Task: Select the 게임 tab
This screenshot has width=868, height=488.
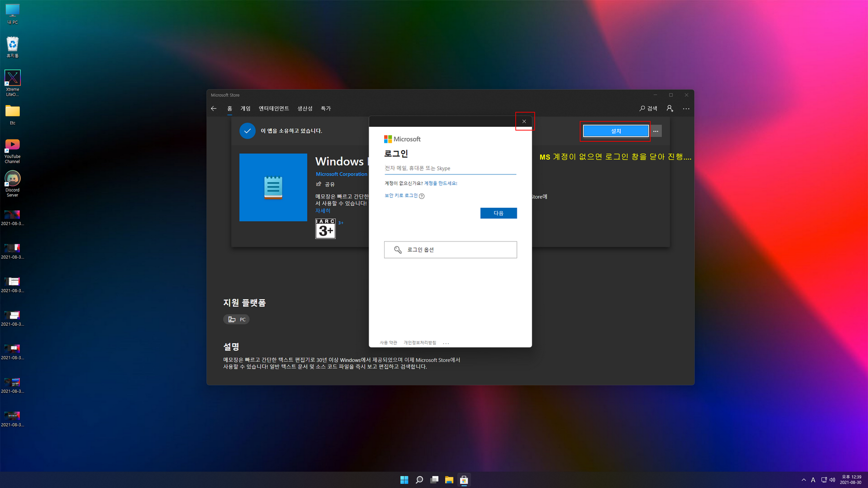Action: click(246, 108)
